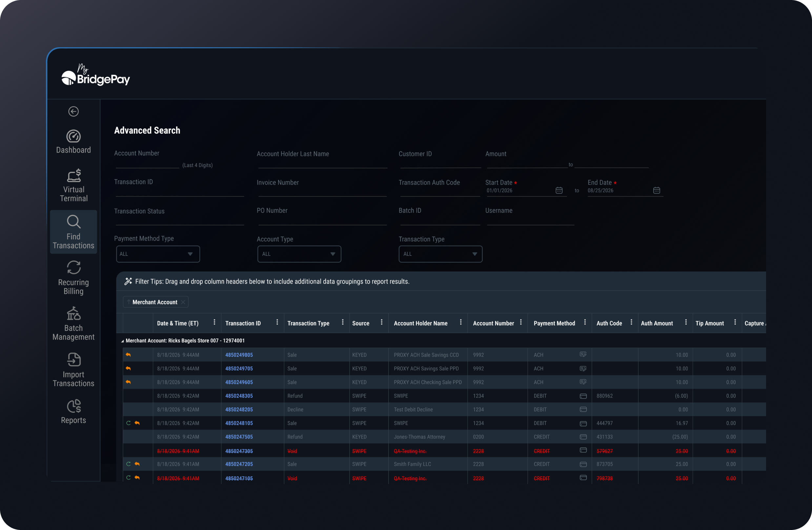Select Find Transactions in the sidebar
The width and height of the screenshot is (812, 530).
pyautogui.click(x=73, y=232)
